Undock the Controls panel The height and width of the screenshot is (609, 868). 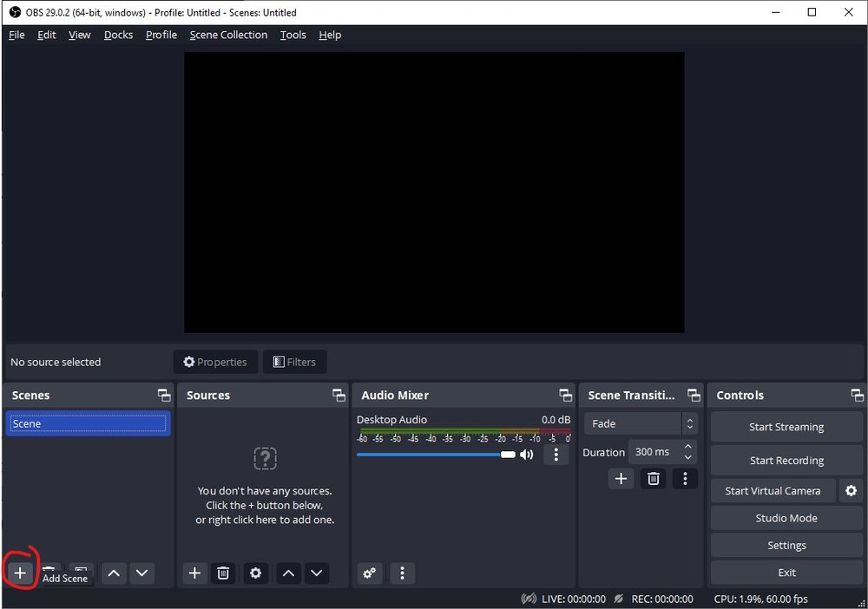tap(857, 395)
